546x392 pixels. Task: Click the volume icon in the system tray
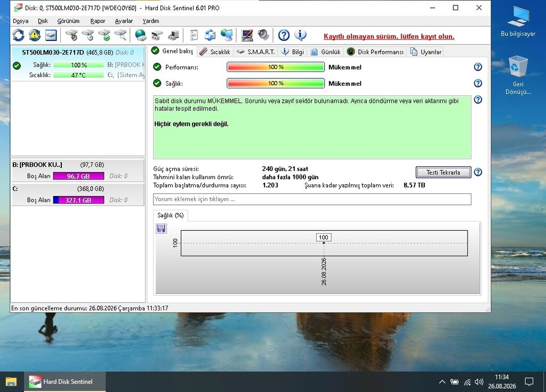click(479, 381)
